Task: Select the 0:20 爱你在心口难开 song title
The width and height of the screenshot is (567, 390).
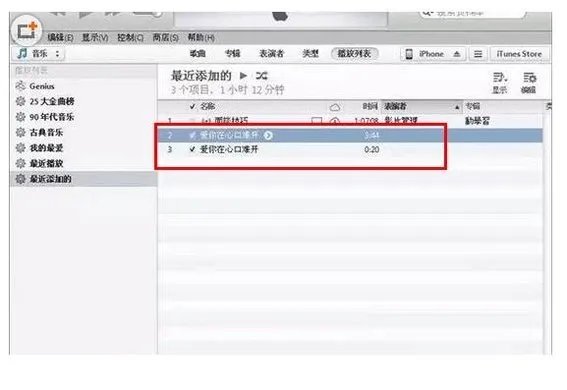Action: pos(229,149)
